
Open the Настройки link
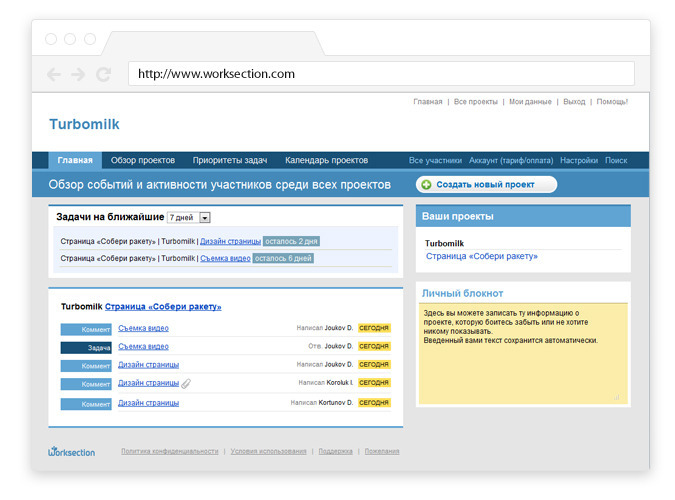point(578,160)
